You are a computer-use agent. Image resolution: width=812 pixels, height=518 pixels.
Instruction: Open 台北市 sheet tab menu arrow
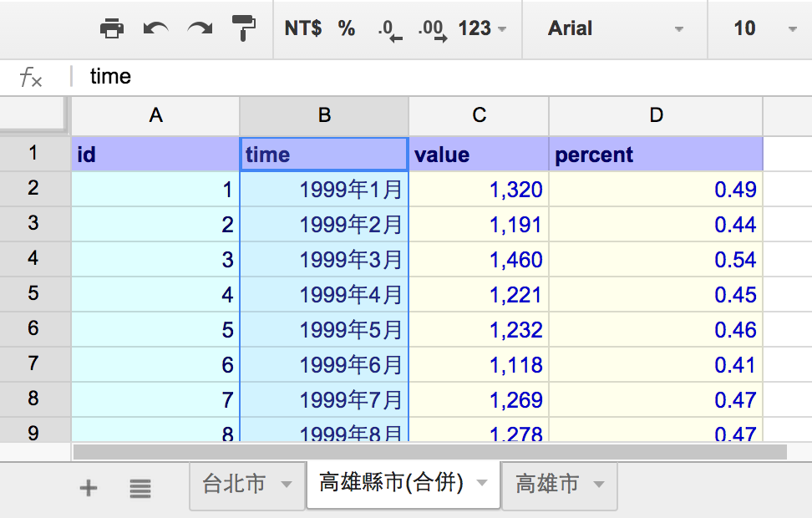(286, 485)
